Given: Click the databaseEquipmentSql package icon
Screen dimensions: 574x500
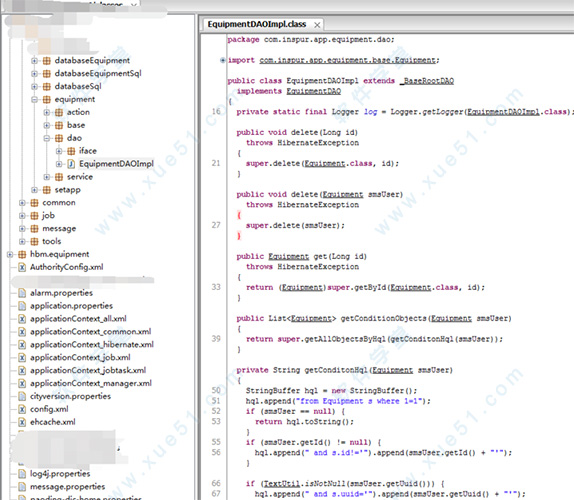Looking at the screenshot, I should 46,74.
